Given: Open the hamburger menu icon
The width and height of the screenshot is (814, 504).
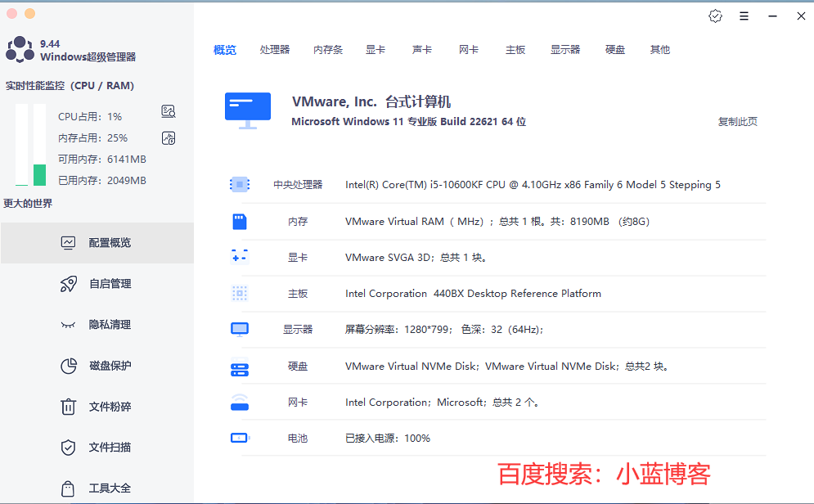Looking at the screenshot, I should click(x=744, y=16).
